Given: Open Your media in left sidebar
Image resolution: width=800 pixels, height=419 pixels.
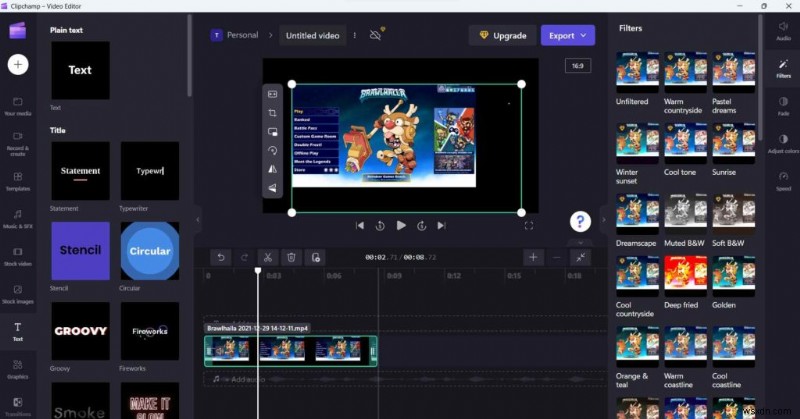Looking at the screenshot, I should tap(18, 106).
